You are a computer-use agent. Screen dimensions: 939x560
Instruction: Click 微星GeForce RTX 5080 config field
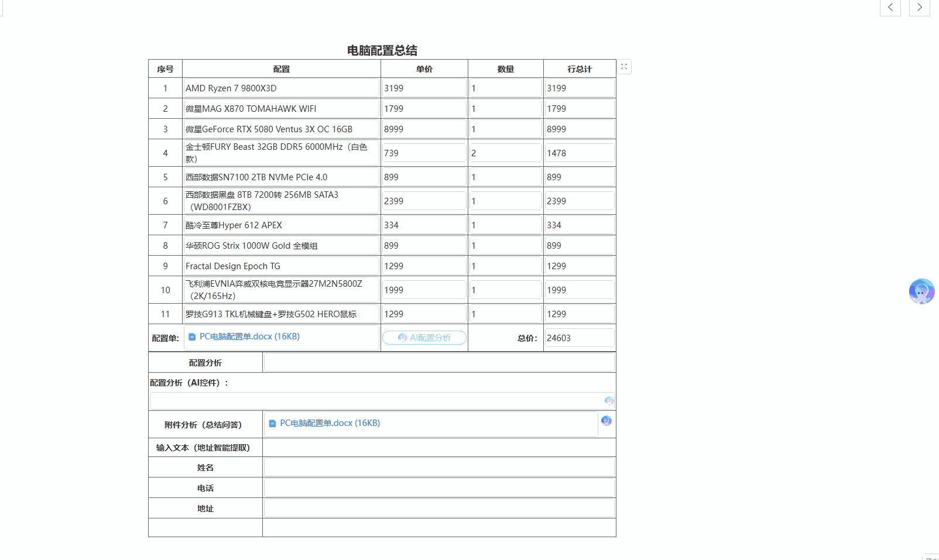[281, 129]
